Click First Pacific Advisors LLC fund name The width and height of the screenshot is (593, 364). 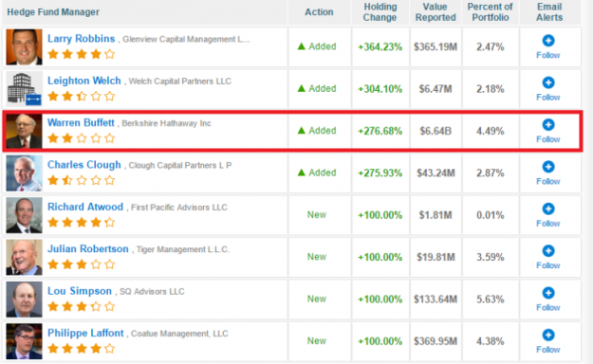point(179,208)
